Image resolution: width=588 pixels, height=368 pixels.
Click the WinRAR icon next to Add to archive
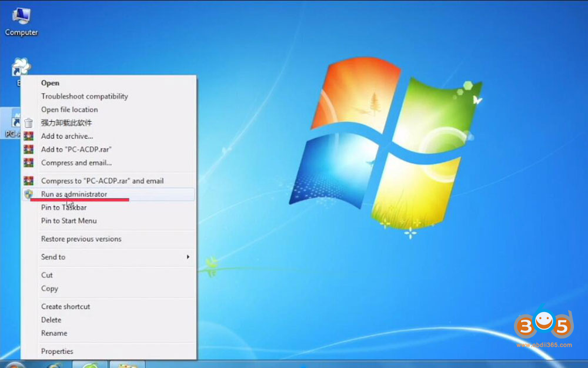point(28,136)
